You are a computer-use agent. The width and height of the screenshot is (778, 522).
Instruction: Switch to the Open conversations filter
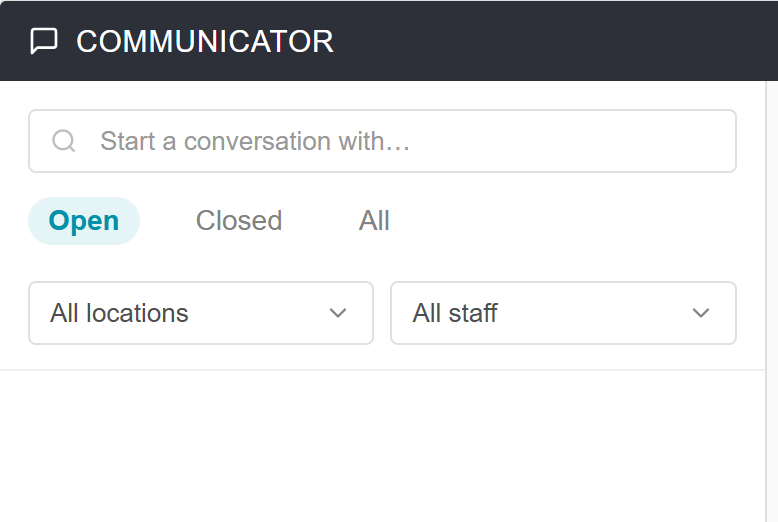[x=84, y=221]
